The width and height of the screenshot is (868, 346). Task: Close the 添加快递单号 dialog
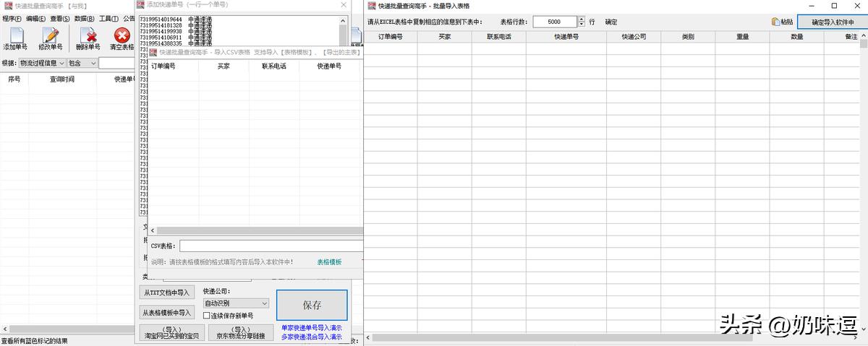(343, 4)
